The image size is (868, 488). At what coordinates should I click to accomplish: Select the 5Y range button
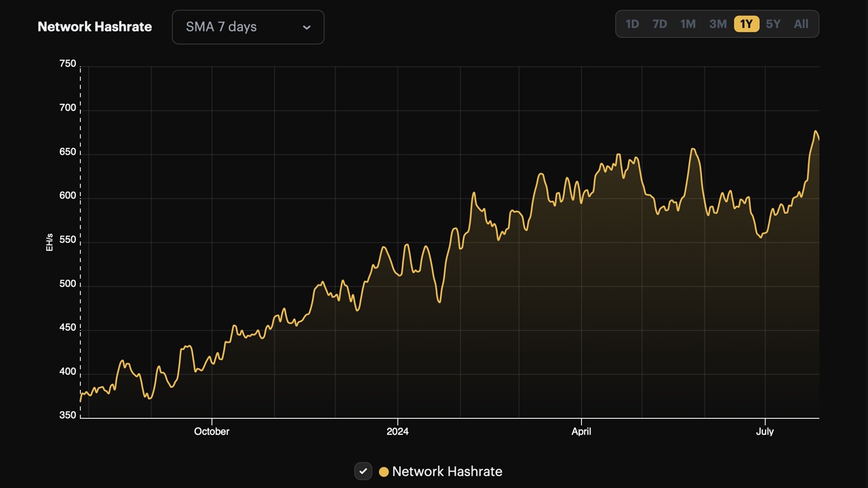click(x=773, y=24)
